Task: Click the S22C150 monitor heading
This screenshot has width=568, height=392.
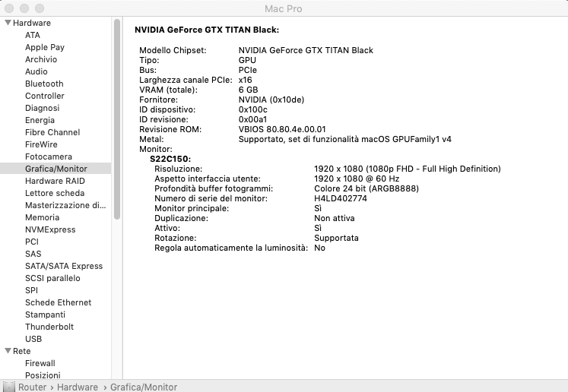Action: pyautogui.click(x=170, y=159)
